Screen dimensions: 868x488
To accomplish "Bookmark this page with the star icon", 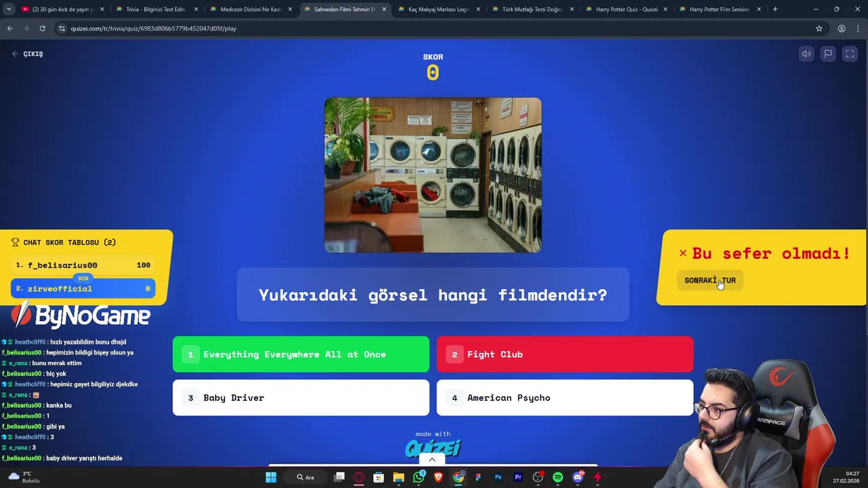I will [x=819, y=28].
